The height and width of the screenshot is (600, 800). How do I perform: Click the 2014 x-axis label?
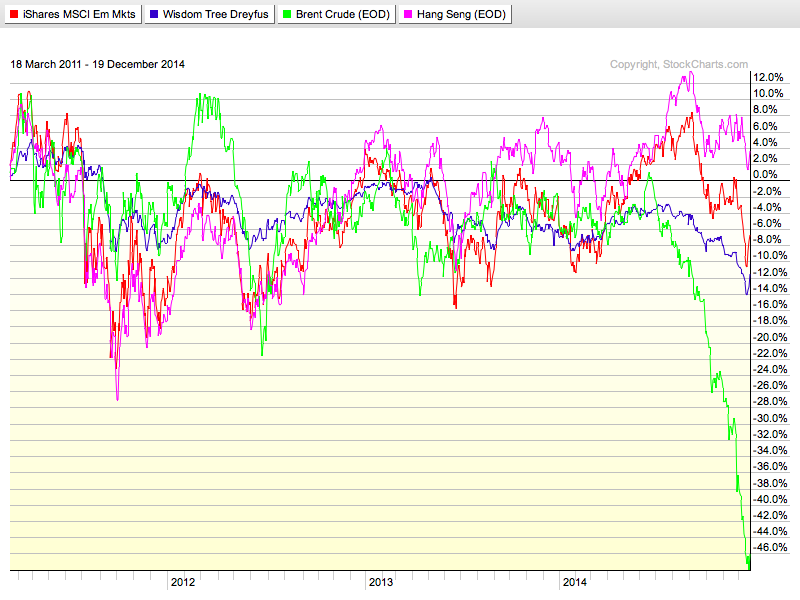click(x=574, y=582)
